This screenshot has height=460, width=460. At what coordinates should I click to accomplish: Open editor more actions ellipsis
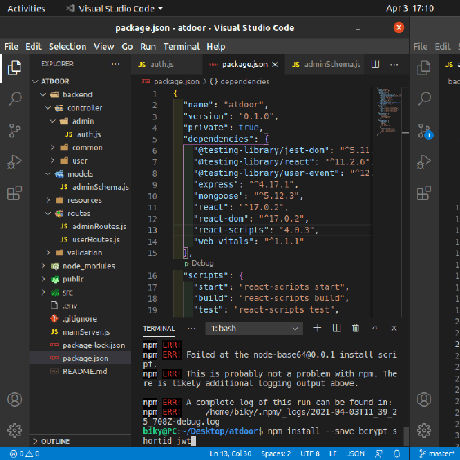394,65
